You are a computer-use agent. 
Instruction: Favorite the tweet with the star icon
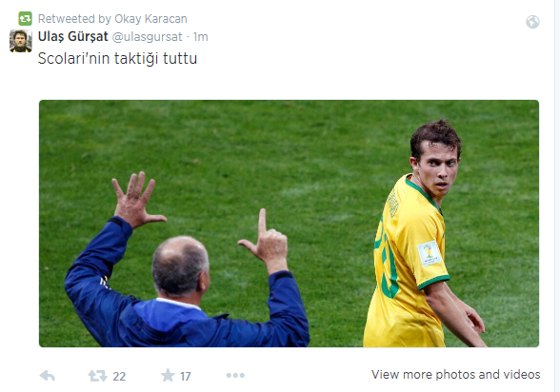click(168, 375)
